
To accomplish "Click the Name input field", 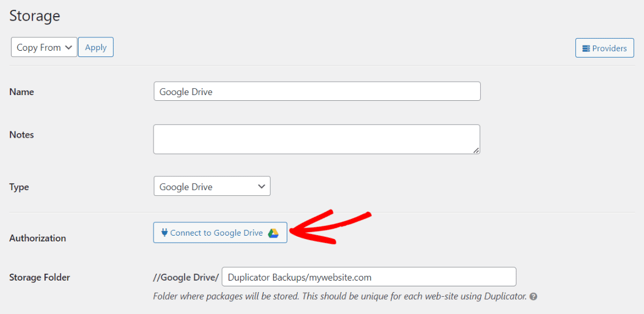I will pos(317,92).
